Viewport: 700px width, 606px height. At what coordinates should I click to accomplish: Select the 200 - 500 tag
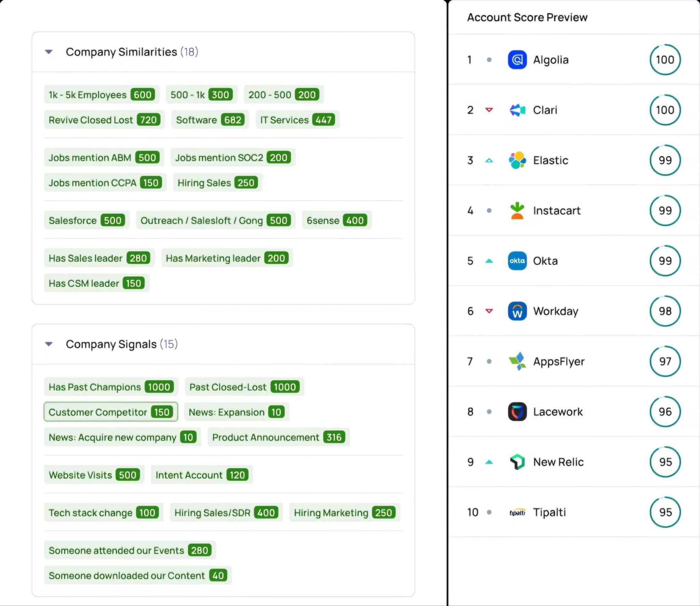[284, 95]
